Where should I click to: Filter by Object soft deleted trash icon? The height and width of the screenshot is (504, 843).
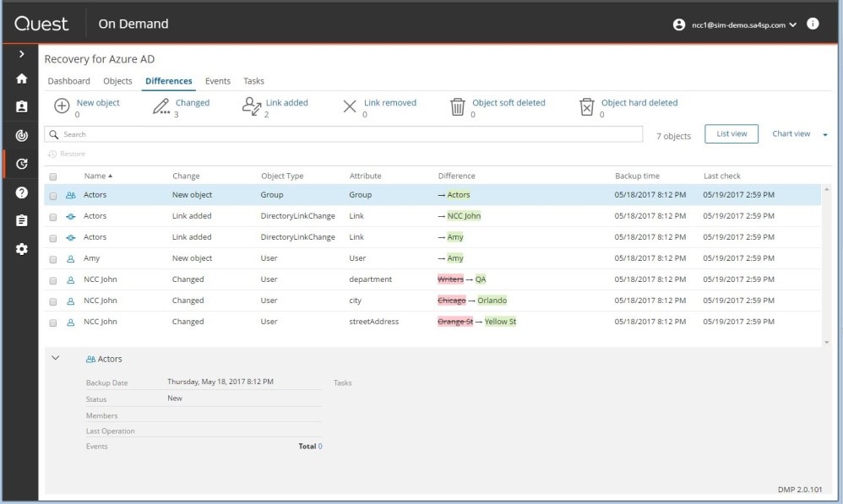click(457, 106)
